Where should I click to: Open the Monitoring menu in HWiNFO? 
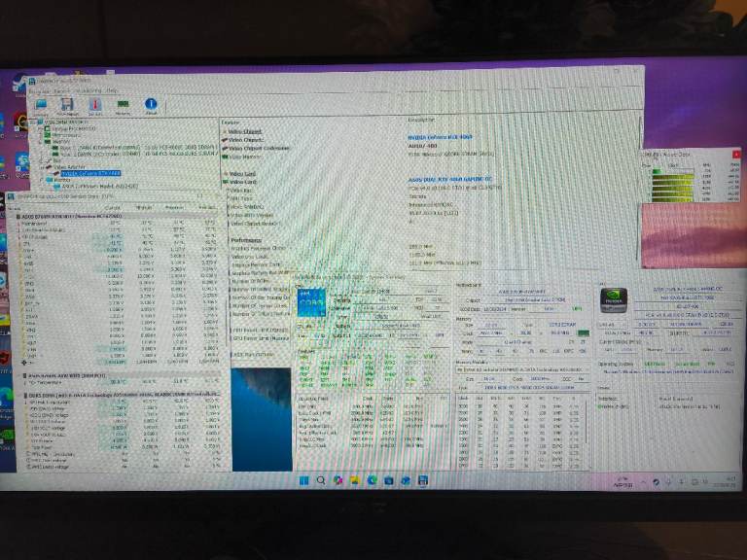pyautogui.click(x=89, y=90)
